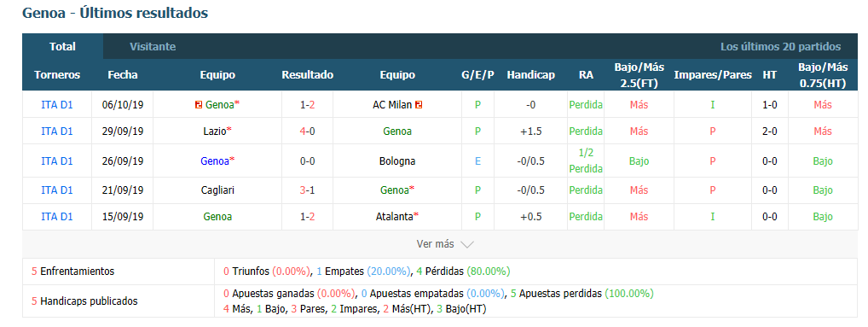Click the Handicap column header
The width and height of the screenshot is (868, 327).
point(531,75)
